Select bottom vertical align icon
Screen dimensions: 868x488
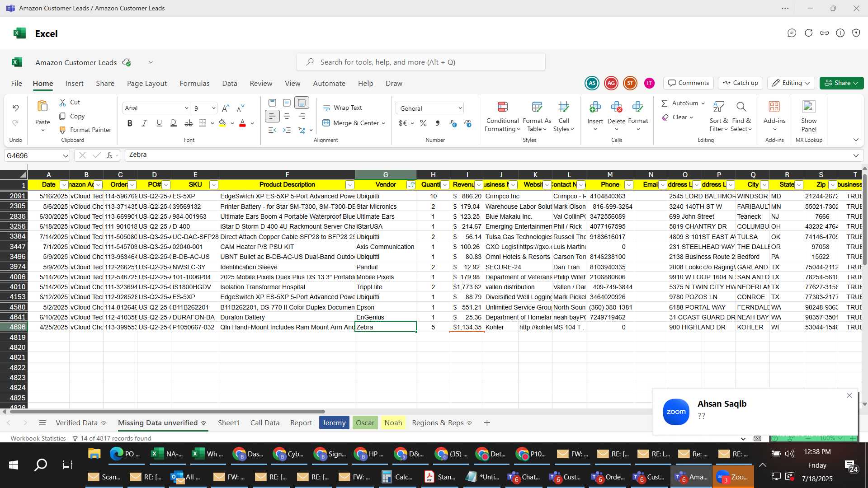pos(302,103)
